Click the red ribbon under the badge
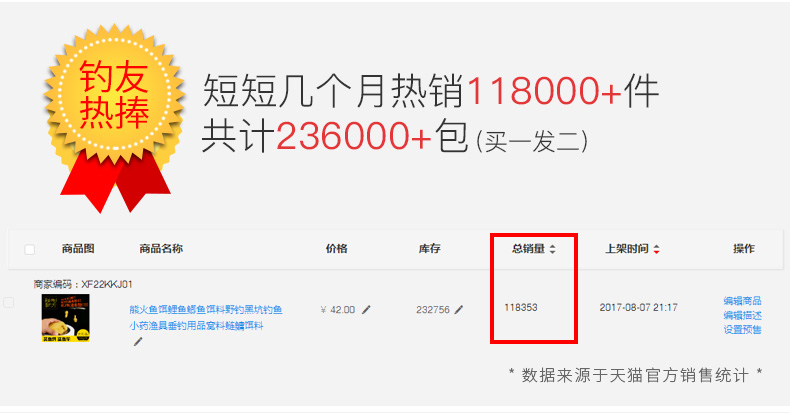 (117, 183)
